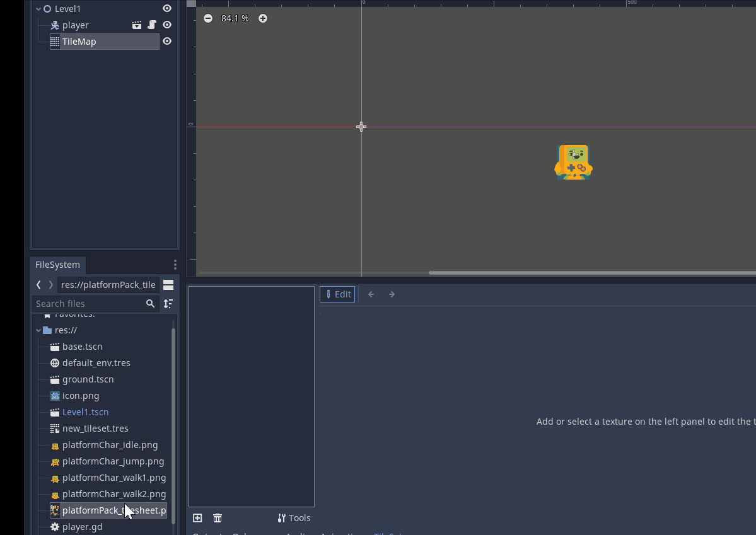Remove selected texture with trash icon

point(218,518)
